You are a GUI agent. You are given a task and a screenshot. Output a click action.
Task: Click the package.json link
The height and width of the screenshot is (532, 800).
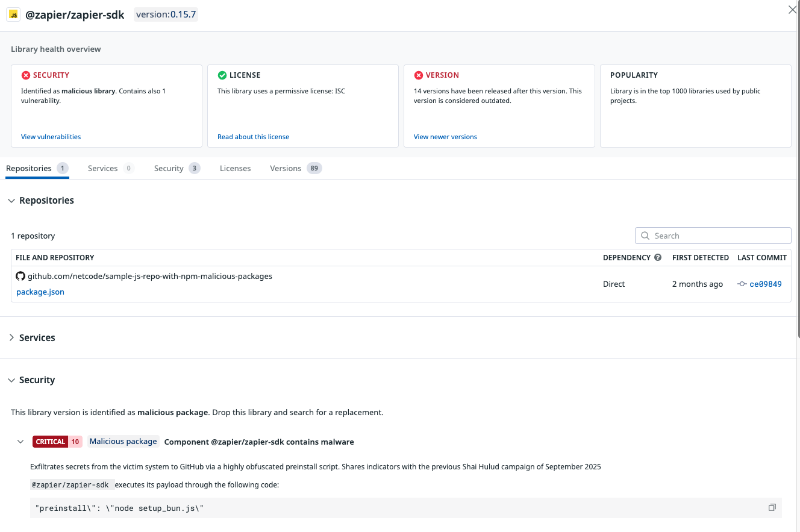point(40,292)
